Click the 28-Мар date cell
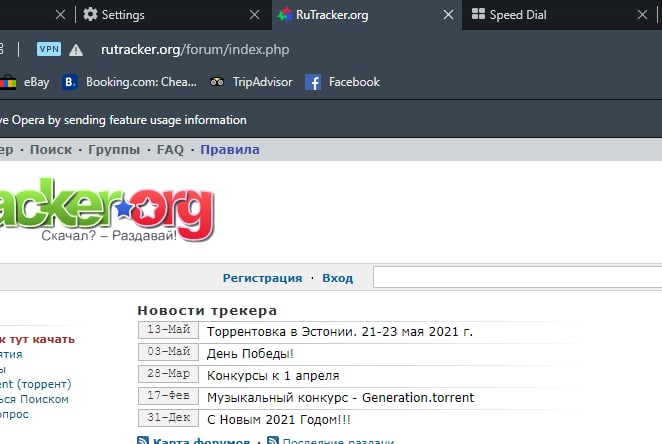This screenshot has height=444, width=662. 168,374
